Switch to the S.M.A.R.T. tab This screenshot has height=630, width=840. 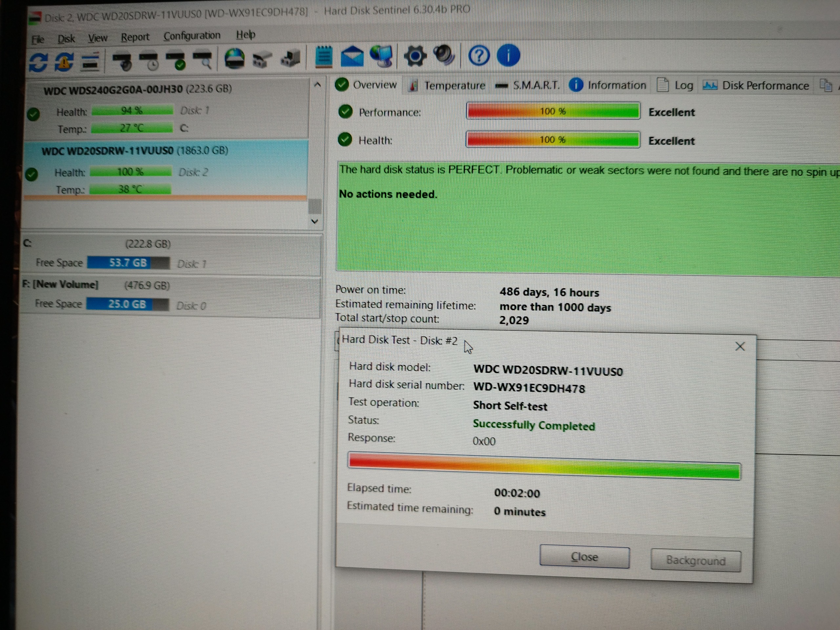528,85
